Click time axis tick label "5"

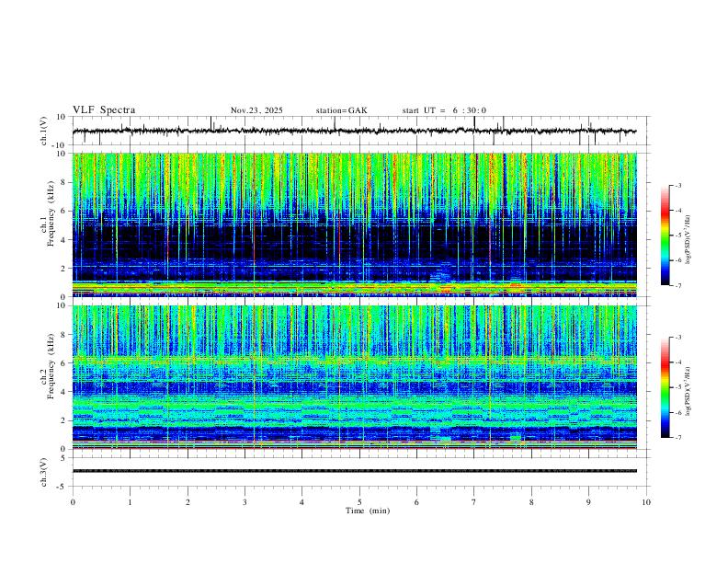(359, 502)
